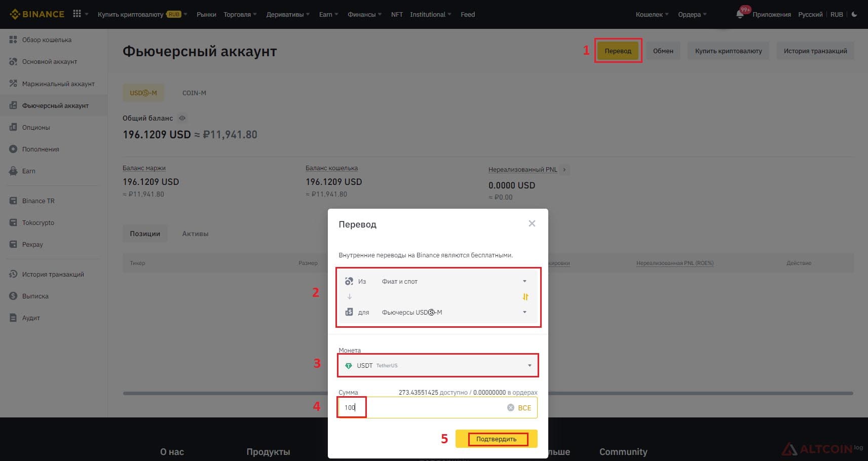Toggle dark mode moon icon
This screenshot has width=868, height=461.
(x=854, y=14)
